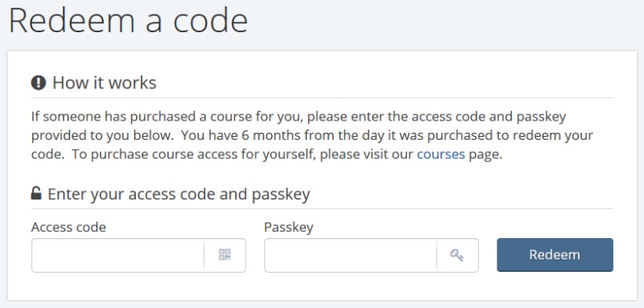Click the How it works heading text
The image size is (644, 308).
pyautogui.click(x=105, y=83)
